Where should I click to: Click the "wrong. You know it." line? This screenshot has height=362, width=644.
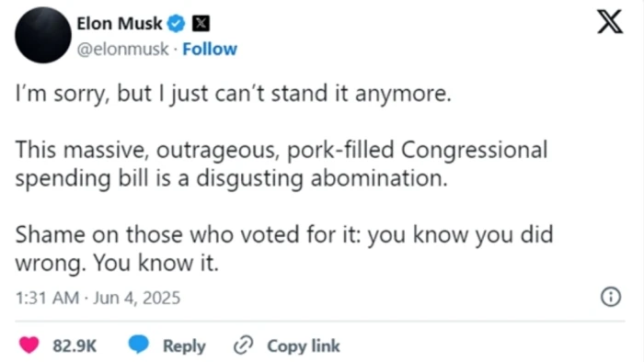117,263
